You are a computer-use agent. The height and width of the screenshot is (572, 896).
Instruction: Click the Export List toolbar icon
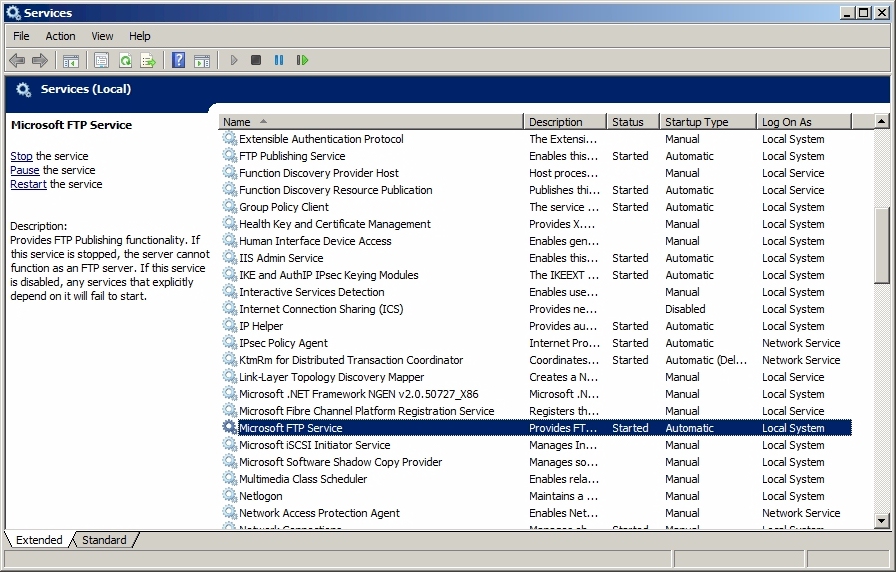(148, 60)
